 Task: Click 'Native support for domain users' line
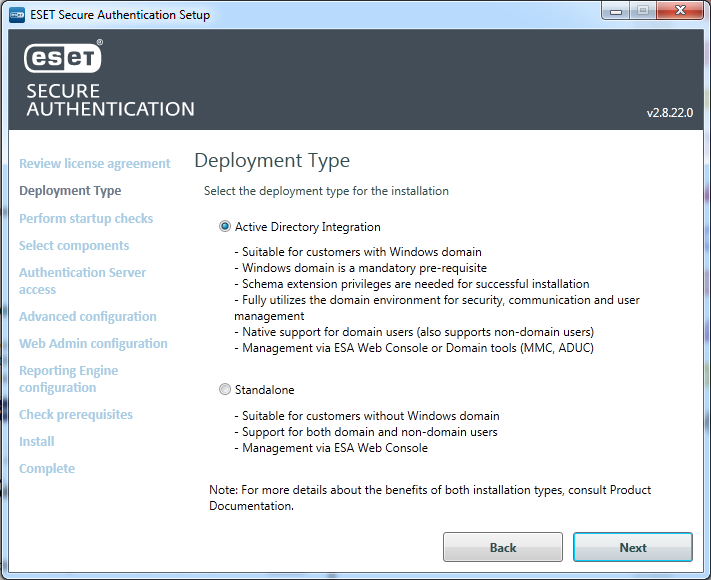pyautogui.click(x=414, y=332)
